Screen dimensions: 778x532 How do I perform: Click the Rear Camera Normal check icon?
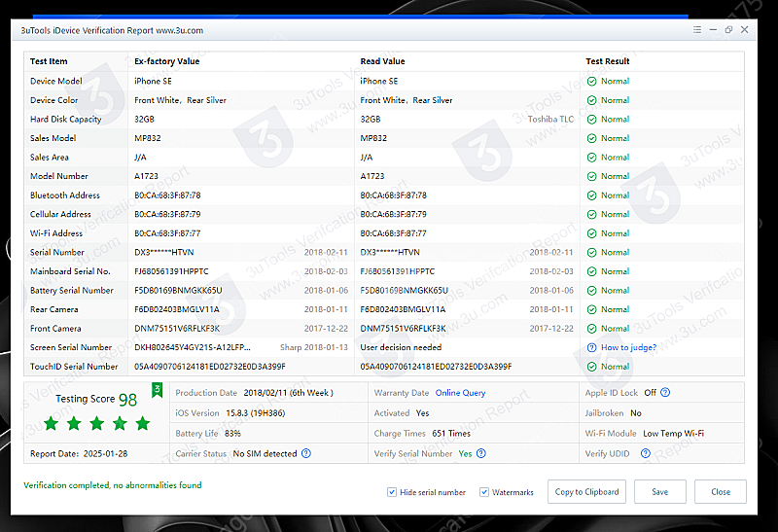coord(591,309)
